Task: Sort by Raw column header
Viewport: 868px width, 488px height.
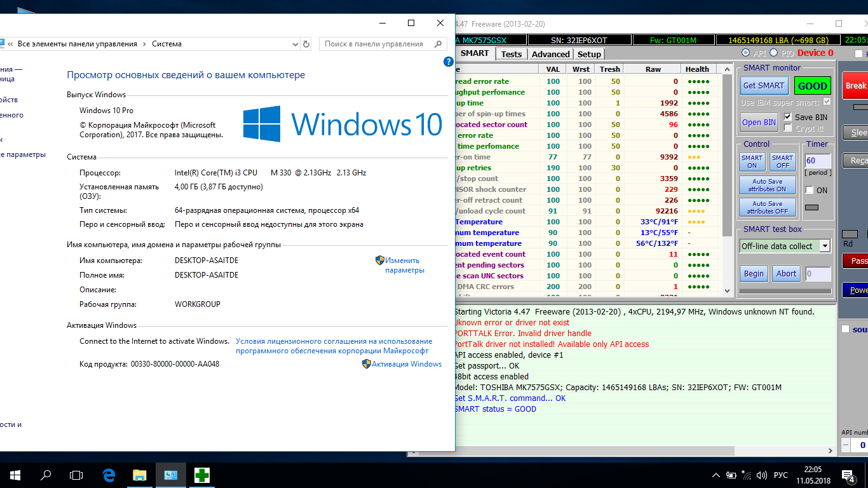Action: pyautogui.click(x=653, y=69)
